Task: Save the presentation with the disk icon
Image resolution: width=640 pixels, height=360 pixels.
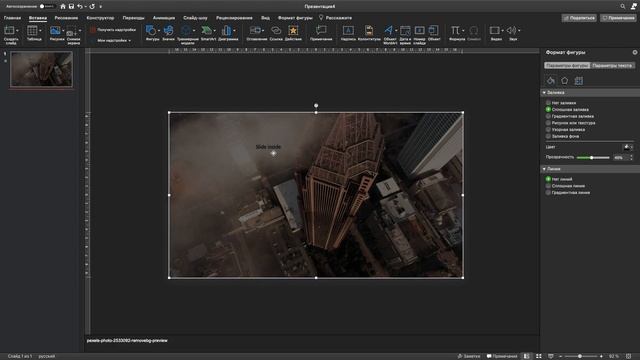Action: click(71, 7)
